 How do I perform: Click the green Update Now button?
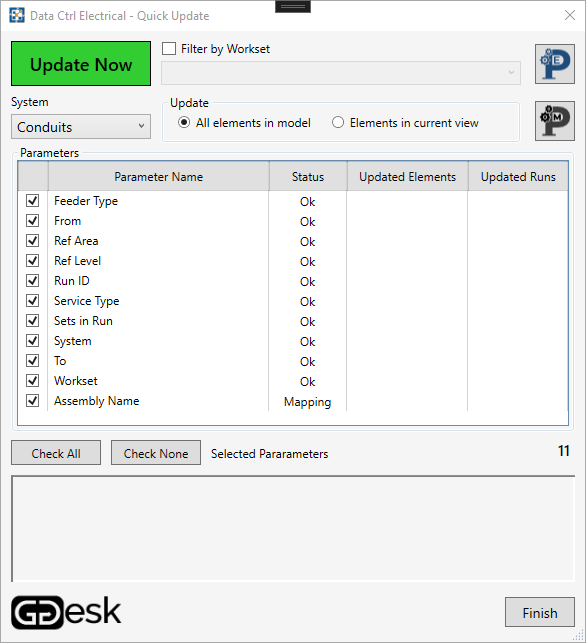point(81,64)
